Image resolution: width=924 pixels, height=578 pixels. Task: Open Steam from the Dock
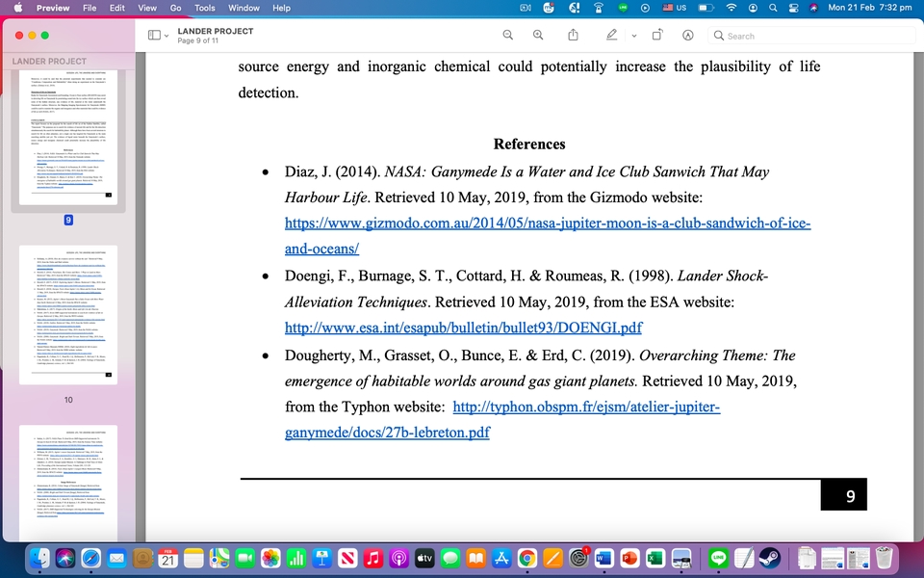(x=770, y=558)
